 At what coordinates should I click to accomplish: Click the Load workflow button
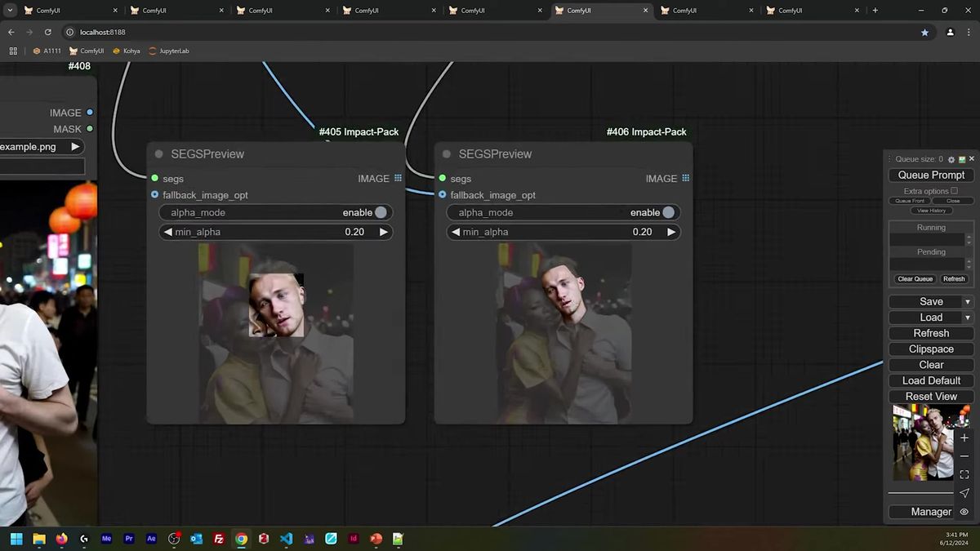tap(925, 318)
